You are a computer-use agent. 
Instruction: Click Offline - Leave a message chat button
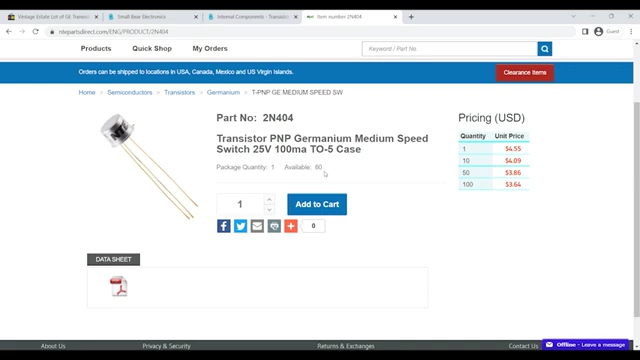(586, 345)
